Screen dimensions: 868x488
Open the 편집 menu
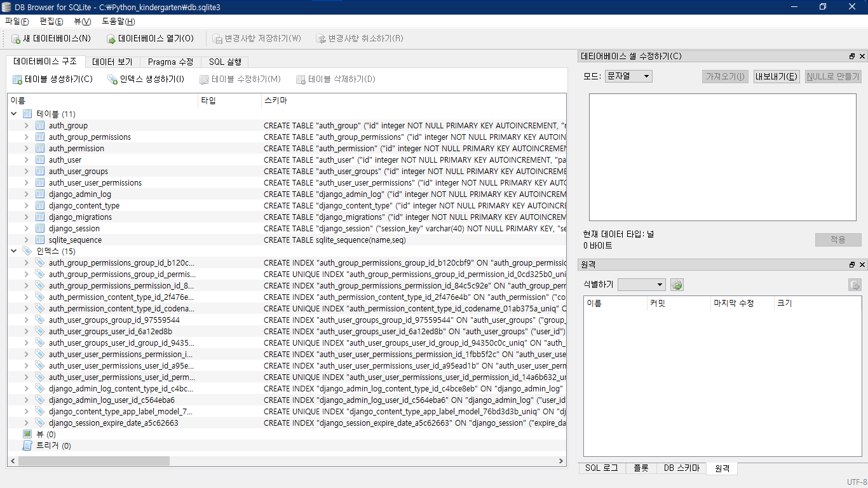pos(51,21)
